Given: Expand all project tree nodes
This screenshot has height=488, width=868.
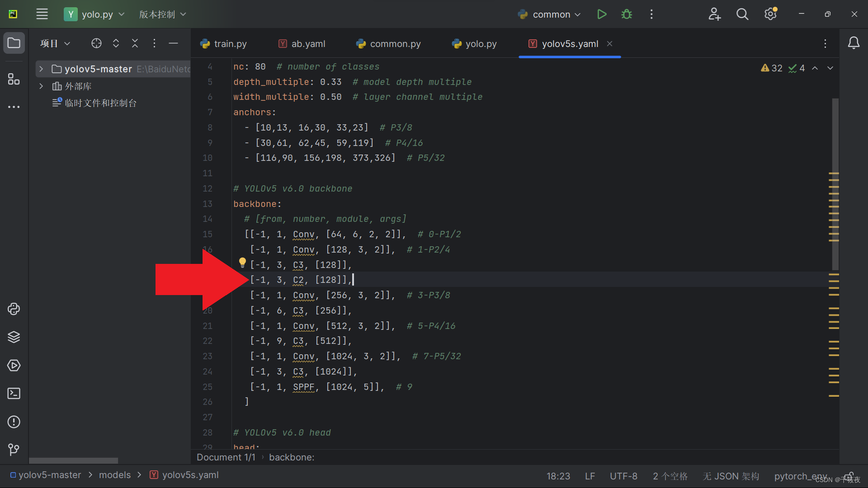Looking at the screenshot, I should pyautogui.click(x=116, y=43).
